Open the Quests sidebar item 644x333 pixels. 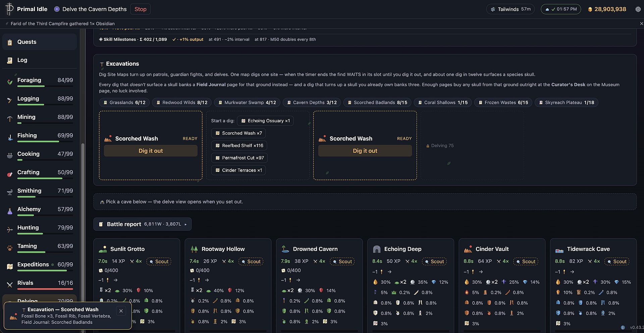[40, 42]
